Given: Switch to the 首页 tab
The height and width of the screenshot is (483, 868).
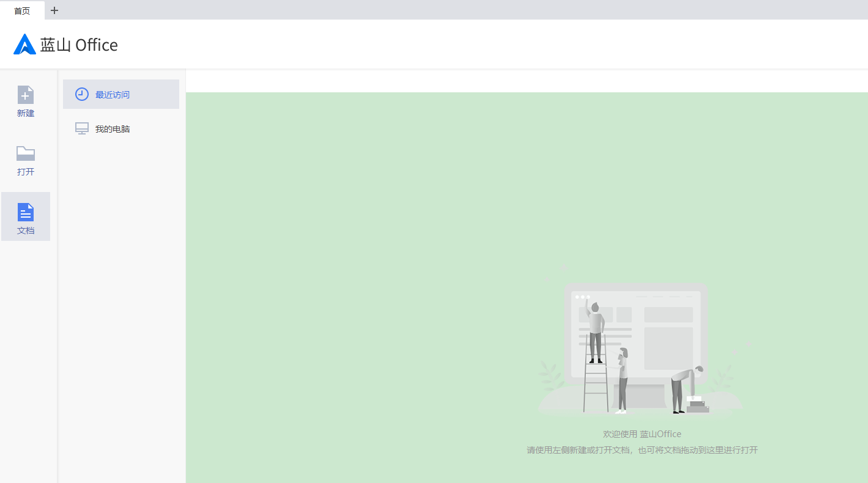Looking at the screenshot, I should coord(22,10).
